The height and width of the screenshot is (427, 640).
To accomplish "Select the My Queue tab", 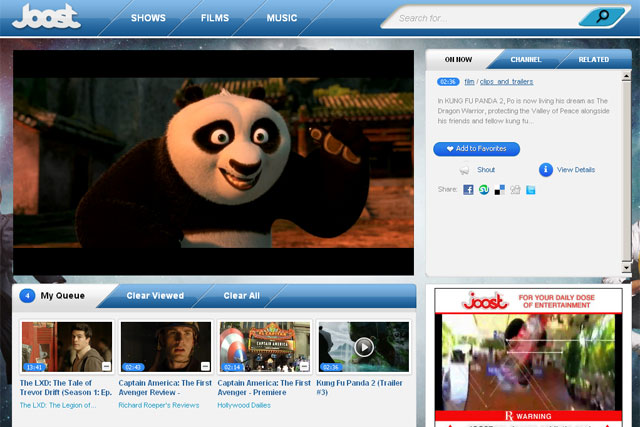I will pos(62,296).
